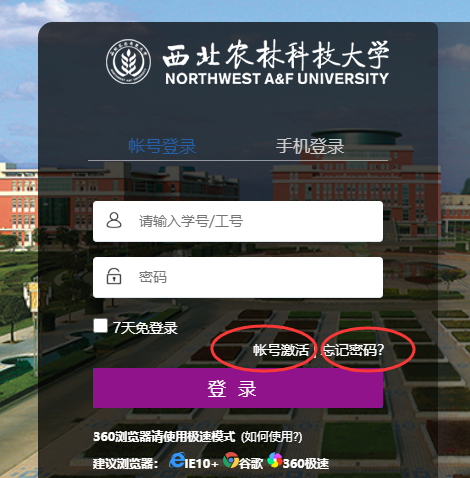Click the IE10+ browser label
This screenshot has height=478, width=470.
201,463
